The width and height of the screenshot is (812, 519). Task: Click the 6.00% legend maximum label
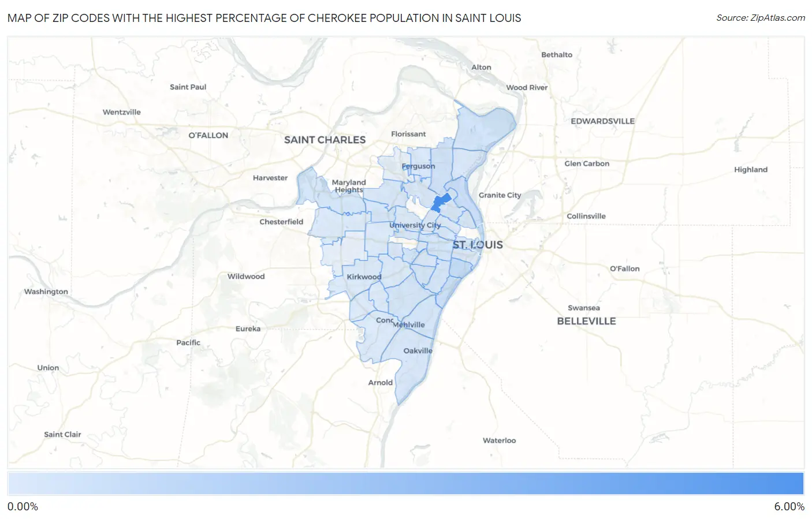pos(789,507)
